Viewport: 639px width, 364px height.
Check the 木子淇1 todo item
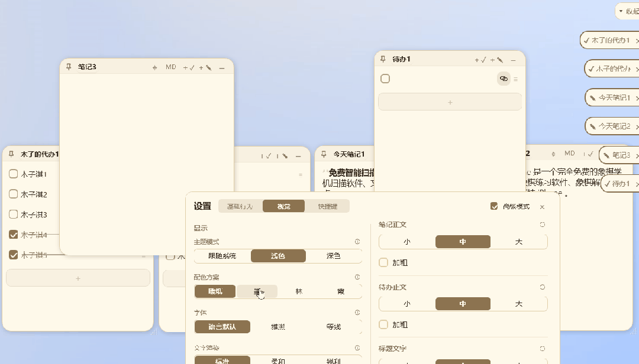click(14, 174)
